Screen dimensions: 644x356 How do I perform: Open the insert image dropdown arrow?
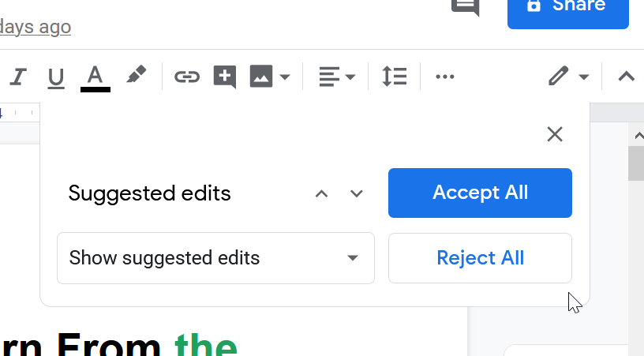285,77
